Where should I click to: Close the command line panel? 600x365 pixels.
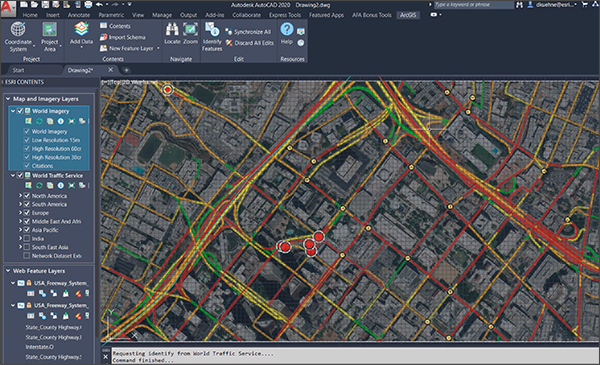coord(106,357)
